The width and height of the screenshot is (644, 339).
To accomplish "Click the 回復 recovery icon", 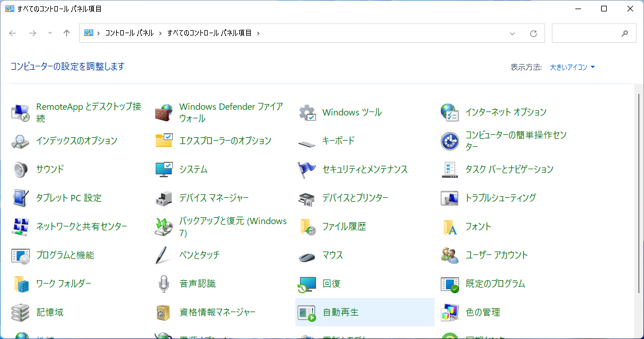I will 307,284.
